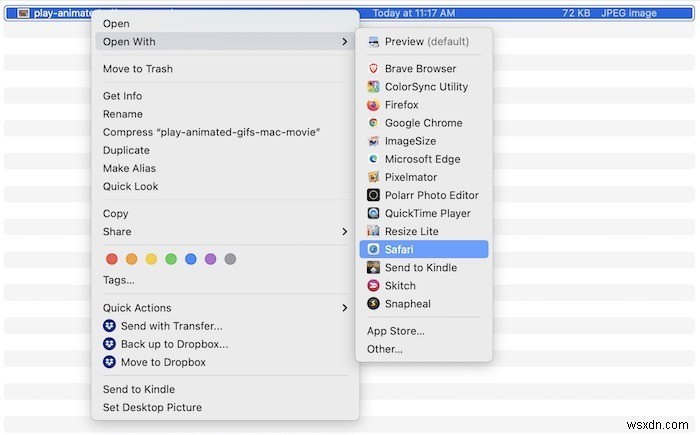Apply the purple color tag

pos(210,259)
